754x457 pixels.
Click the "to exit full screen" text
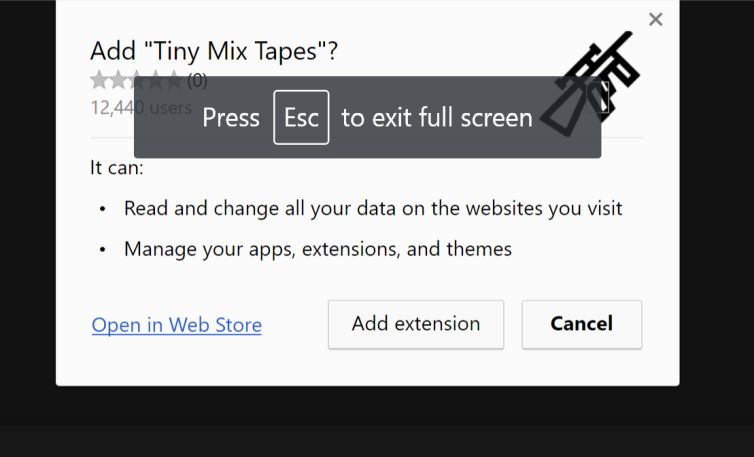point(437,118)
